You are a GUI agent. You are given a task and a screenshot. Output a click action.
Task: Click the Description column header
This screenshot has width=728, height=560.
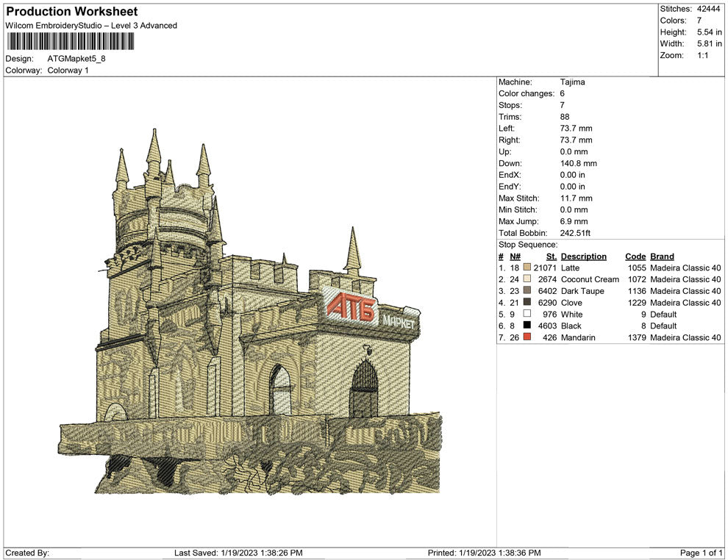tap(583, 256)
